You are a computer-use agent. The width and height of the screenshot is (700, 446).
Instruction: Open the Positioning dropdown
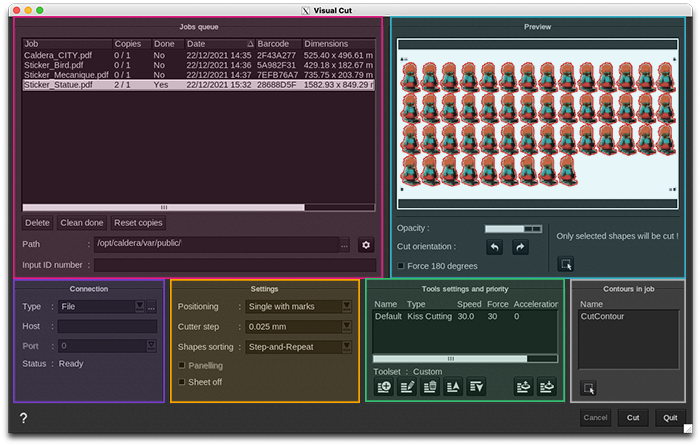[299, 307]
